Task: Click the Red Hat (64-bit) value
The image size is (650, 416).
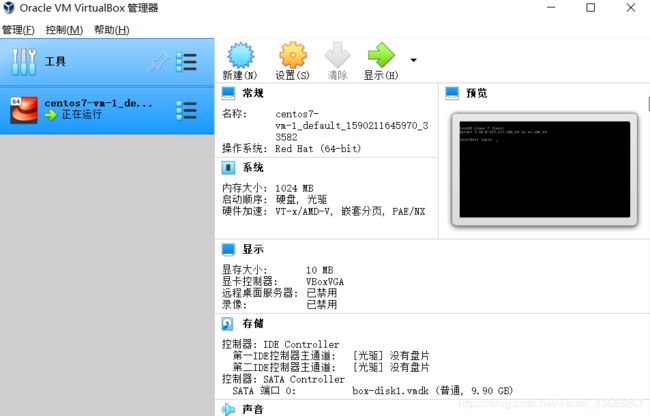Action: point(318,148)
